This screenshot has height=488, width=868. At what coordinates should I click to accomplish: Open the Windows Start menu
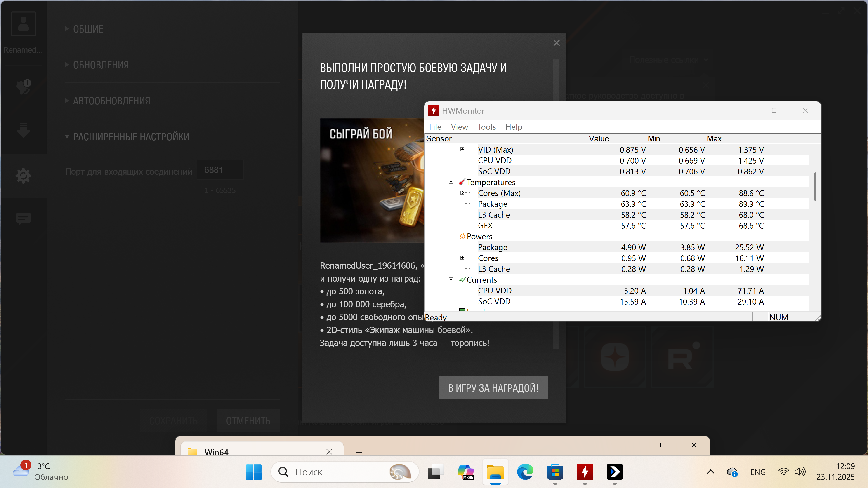(253, 472)
